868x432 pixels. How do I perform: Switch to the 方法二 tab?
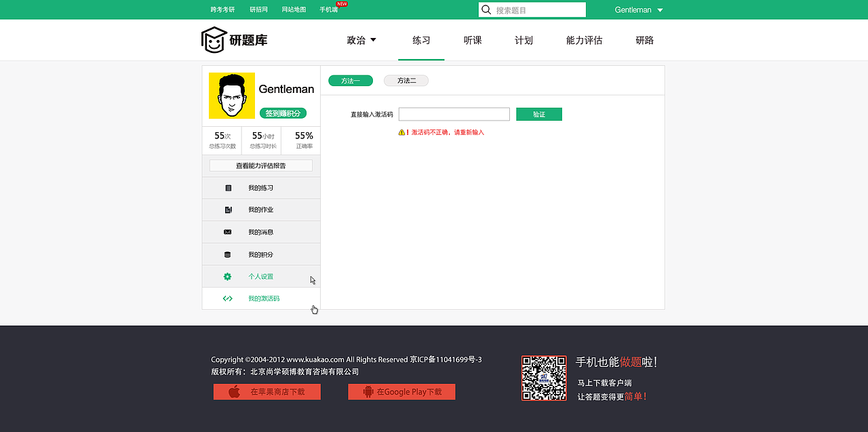pyautogui.click(x=406, y=80)
